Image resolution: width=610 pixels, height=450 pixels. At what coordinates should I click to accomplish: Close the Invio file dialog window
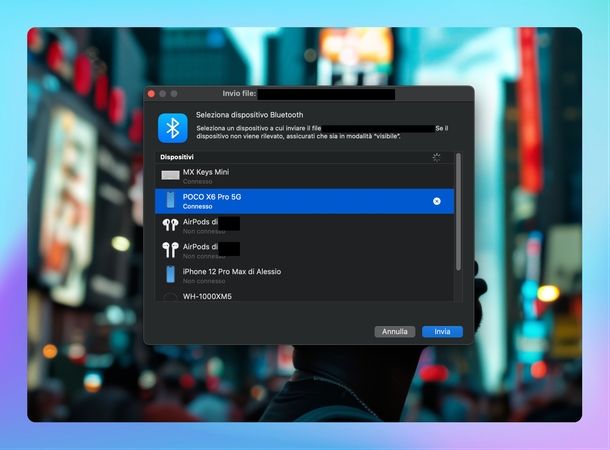pos(151,94)
